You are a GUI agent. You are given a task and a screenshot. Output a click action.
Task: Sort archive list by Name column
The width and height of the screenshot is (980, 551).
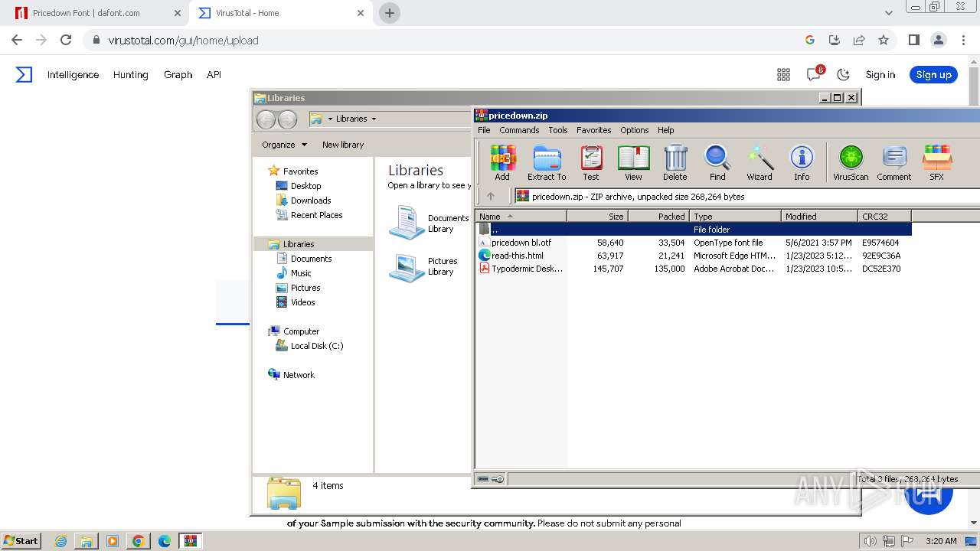tap(521, 217)
